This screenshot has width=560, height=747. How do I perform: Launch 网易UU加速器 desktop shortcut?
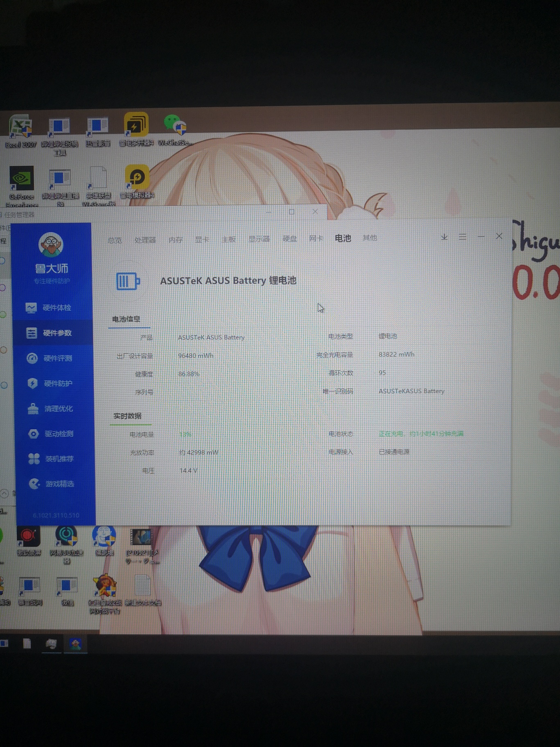click(x=66, y=545)
